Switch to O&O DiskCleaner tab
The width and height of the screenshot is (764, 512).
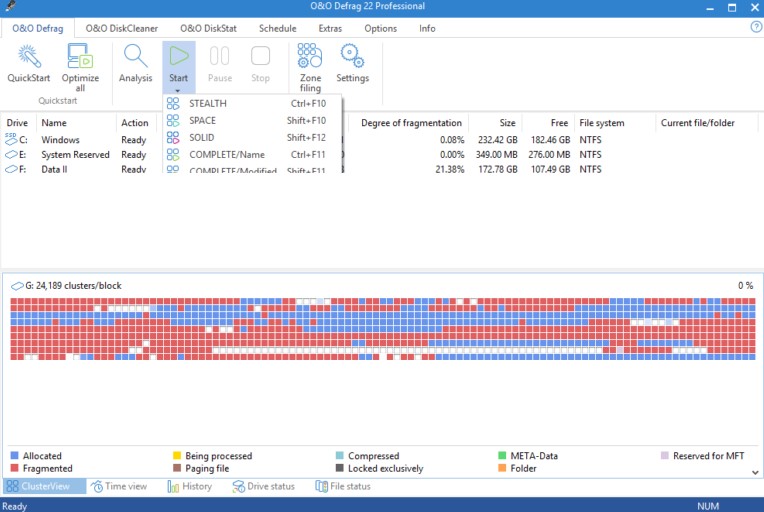[122, 28]
